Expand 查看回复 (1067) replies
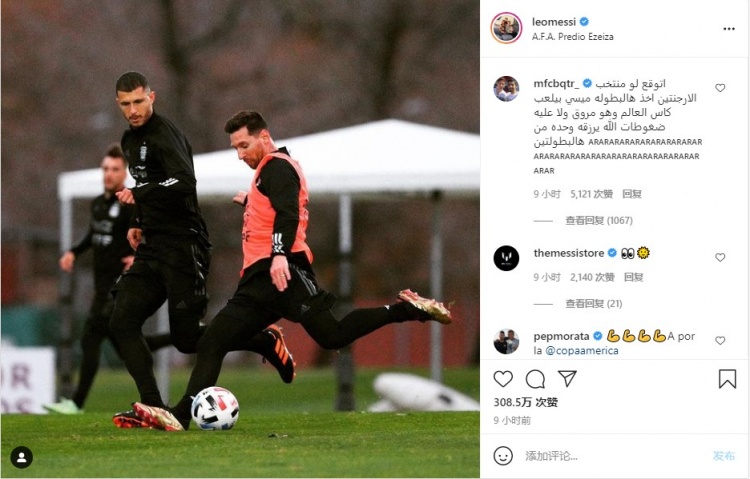This screenshot has height=479, width=750. [599, 221]
